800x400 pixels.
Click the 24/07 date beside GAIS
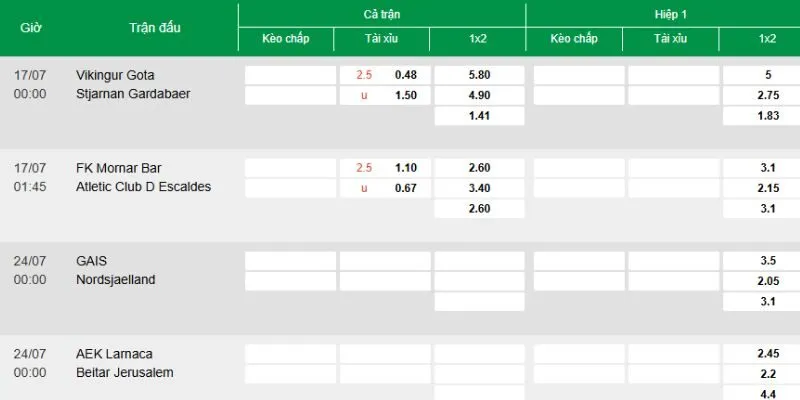tap(30, 261)
